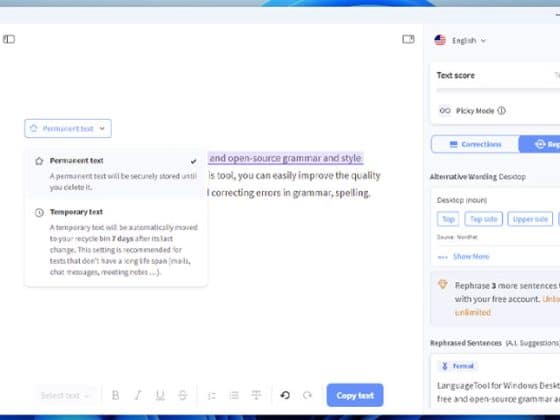Switch to the Rephrase tab
The image size is (560, 420).
(539, 144)
